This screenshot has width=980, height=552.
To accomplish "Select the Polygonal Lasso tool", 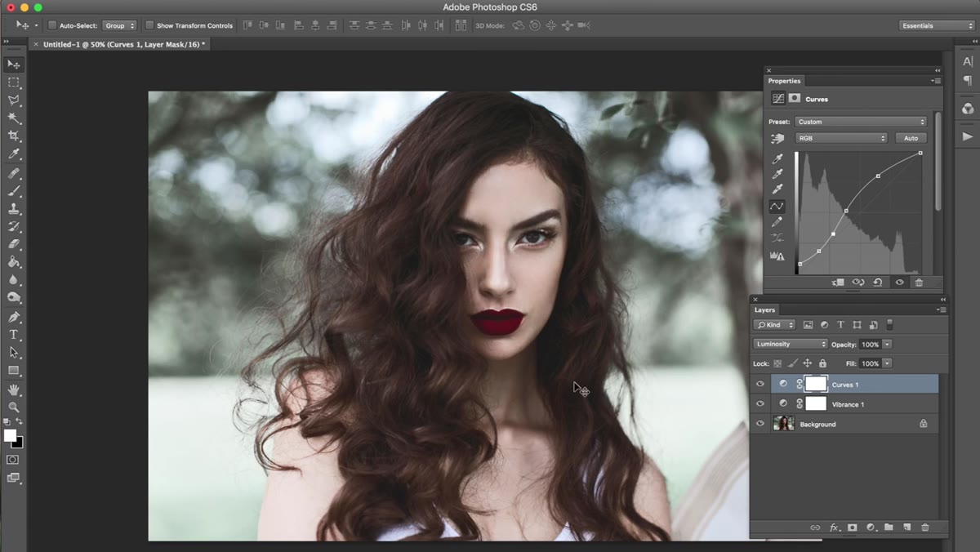I will point(14,100).
